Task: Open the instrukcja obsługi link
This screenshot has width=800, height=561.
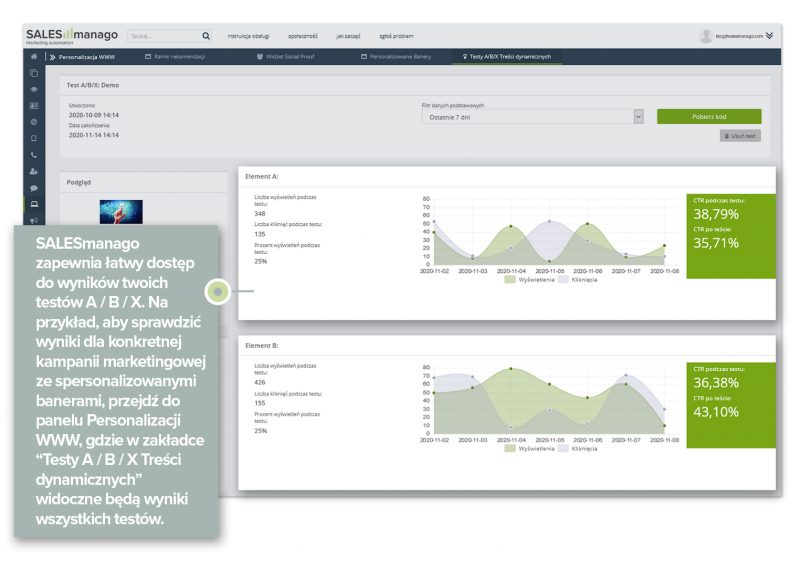Action: (x=248, y=36)
